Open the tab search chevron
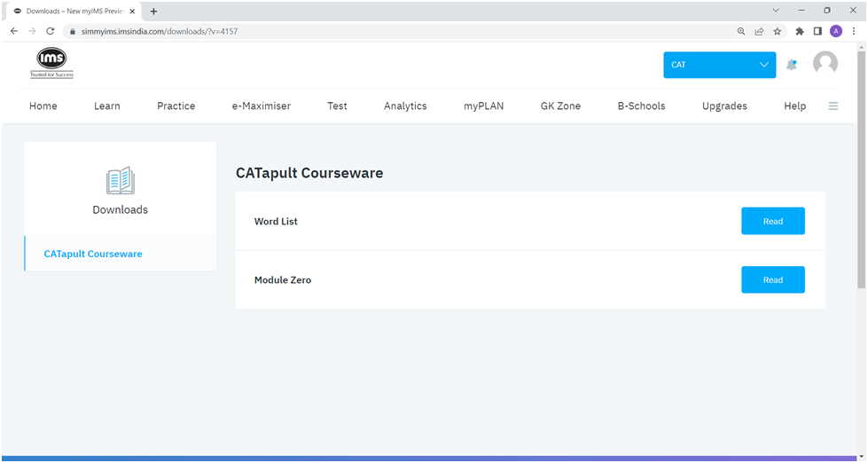The image size is (868, 463). coord(776,11)
